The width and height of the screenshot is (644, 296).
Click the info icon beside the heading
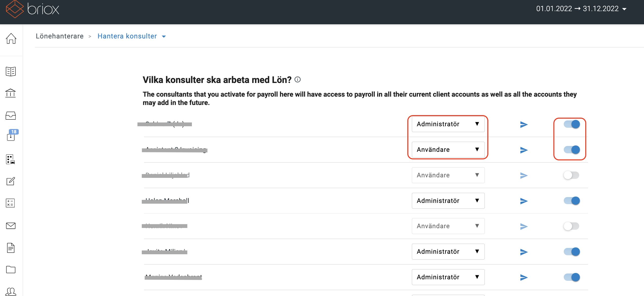[298, 80]
